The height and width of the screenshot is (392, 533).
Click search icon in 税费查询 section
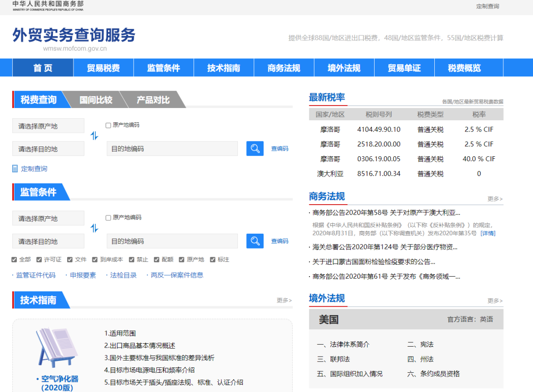coord(255,148)
